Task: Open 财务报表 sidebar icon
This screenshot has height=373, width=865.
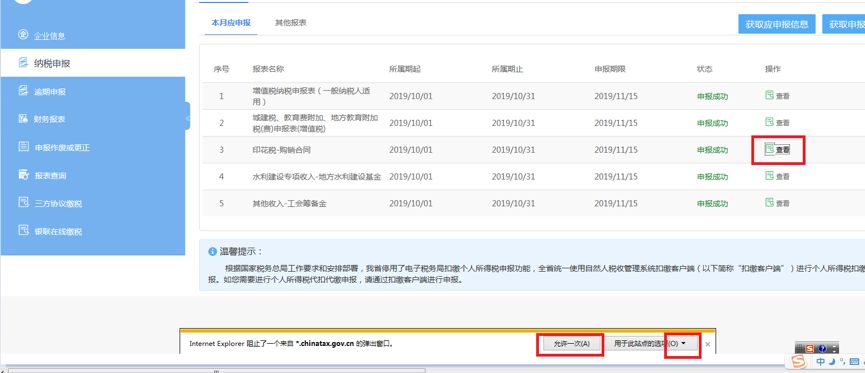Action: pos(23,119)
